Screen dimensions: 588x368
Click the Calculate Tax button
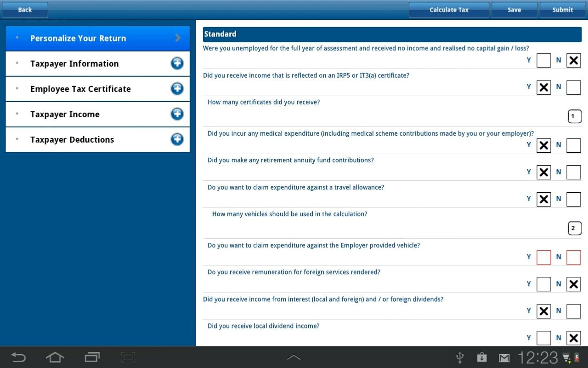[x=449, y=10]
